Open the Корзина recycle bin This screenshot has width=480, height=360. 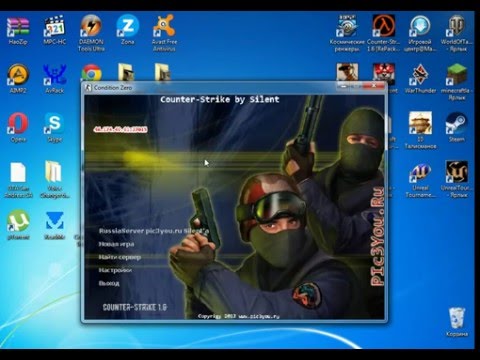456,322
